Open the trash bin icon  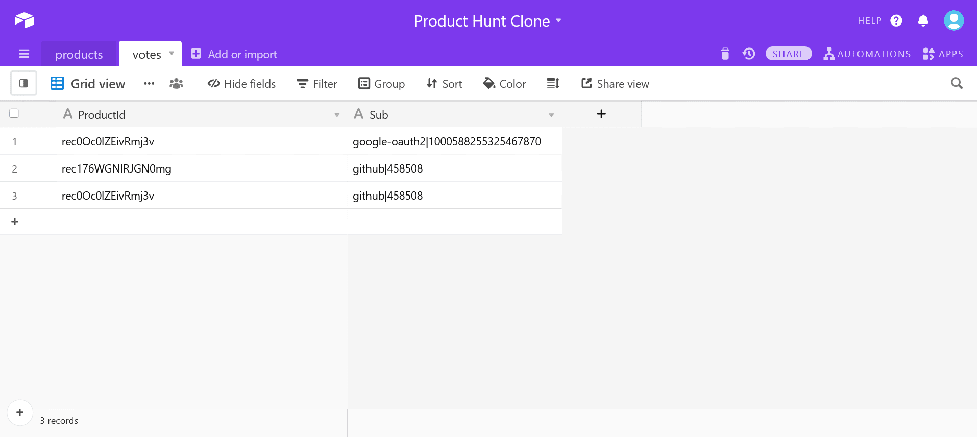725,54
